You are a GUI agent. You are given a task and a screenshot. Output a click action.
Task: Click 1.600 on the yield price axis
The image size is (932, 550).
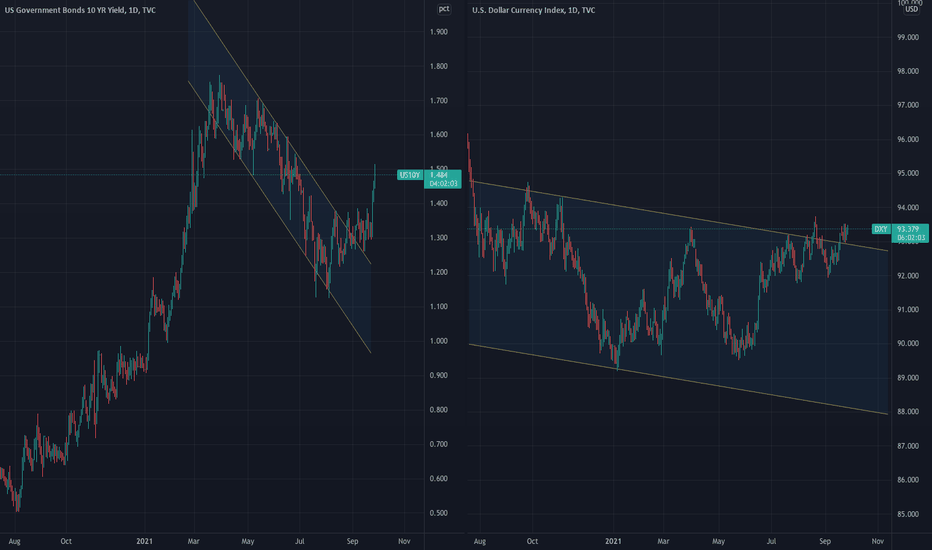pos(439,135)
